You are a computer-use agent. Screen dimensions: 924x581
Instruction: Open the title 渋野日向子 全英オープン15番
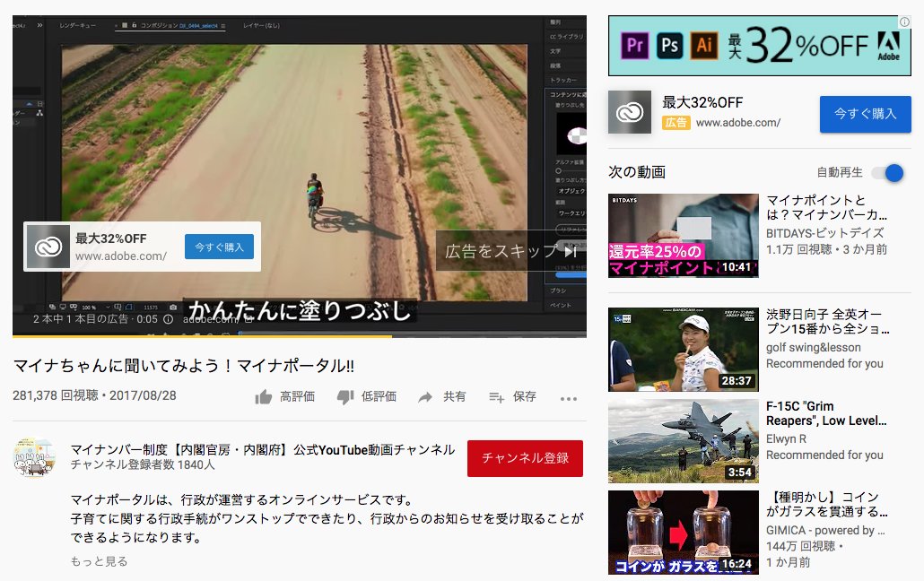(827, 321)
